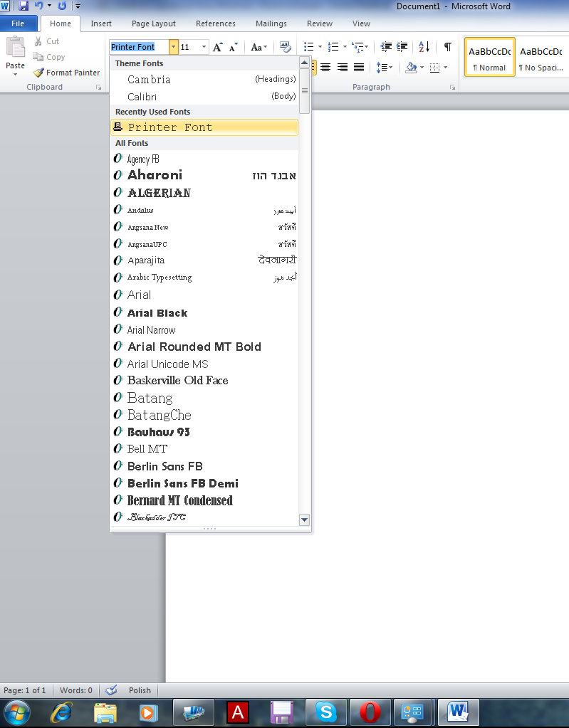Image resolution: width=569 pixels, height=728 pixels.
Task: Open the Change Case menu
Action: (x=259, y=47)
